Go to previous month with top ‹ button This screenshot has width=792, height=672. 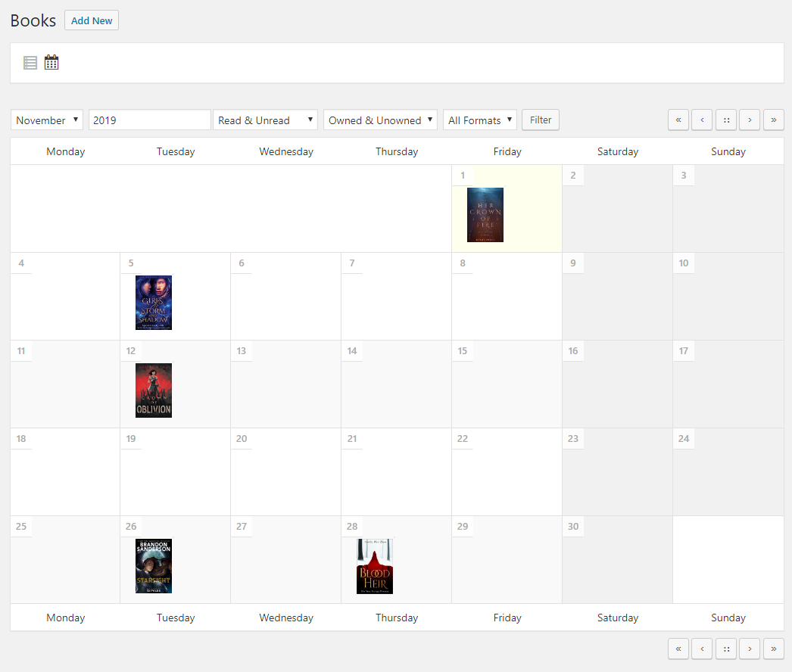[702, 120]
